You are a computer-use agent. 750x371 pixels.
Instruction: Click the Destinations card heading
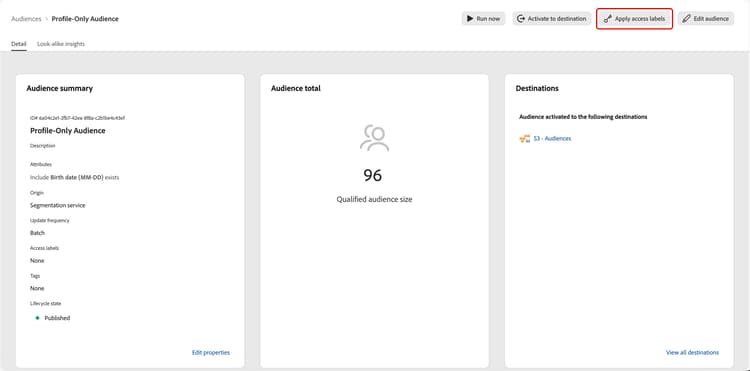(x=537, y=88)
